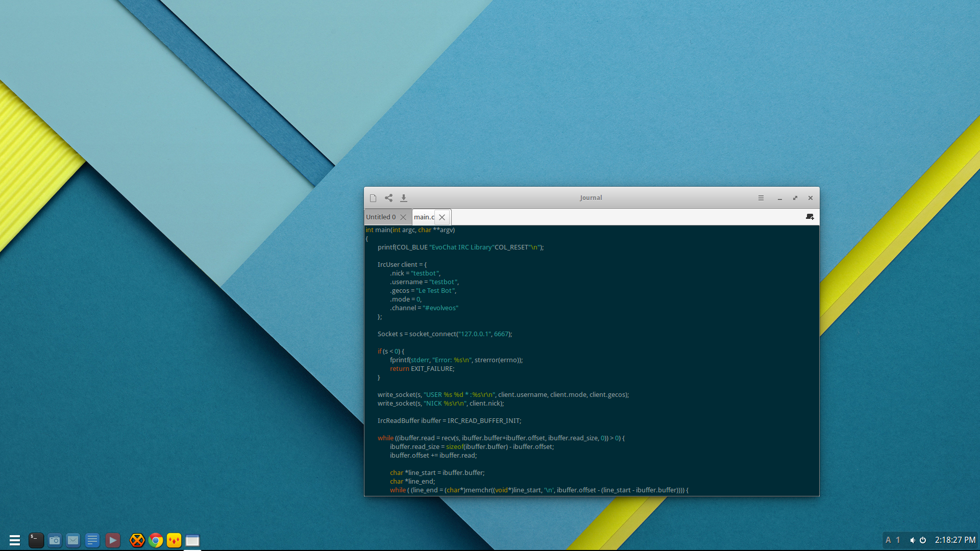
Task: Open the camera screenshot app
Action: click(55, 540)
